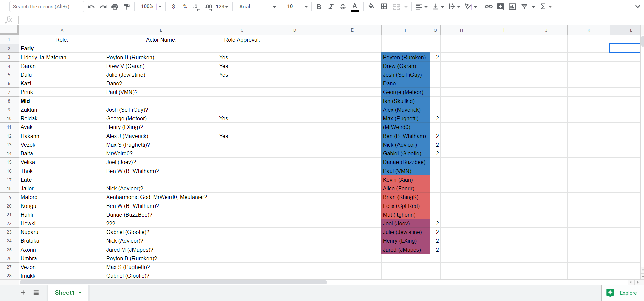
Task: Format as currency with dollar icon
Action: (173, 7)
